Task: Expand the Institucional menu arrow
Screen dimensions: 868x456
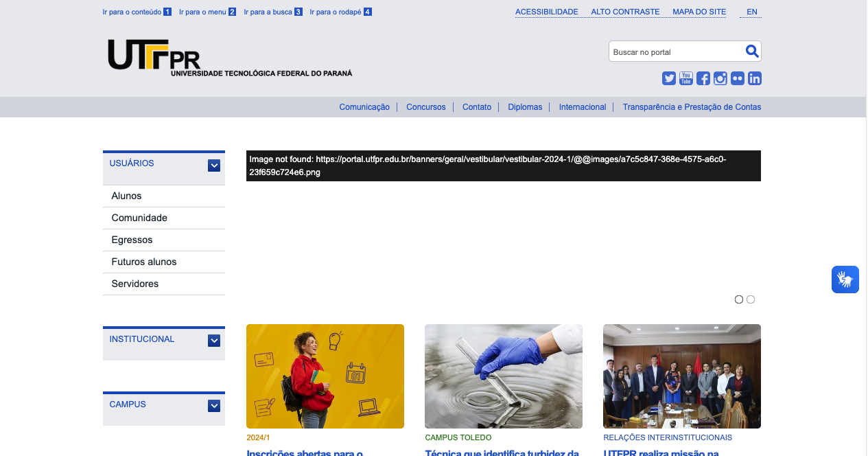Action: click(214, 341)
